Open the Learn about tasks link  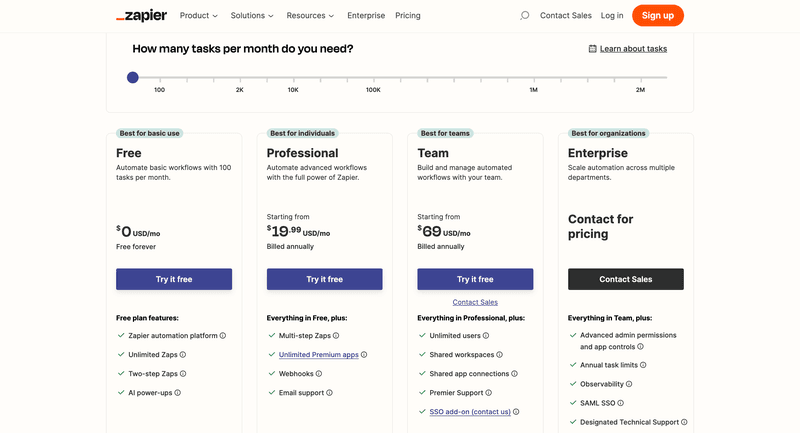pyautogui.click(x=633, y=49)
